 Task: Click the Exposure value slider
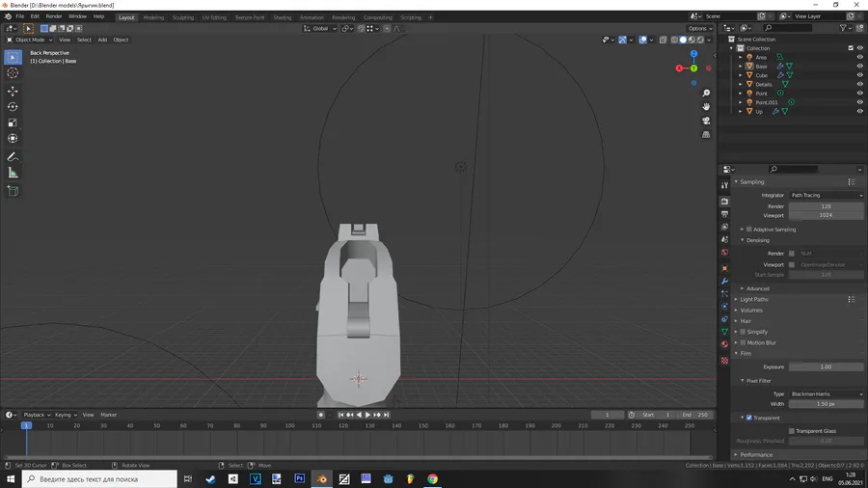[826, 366]
